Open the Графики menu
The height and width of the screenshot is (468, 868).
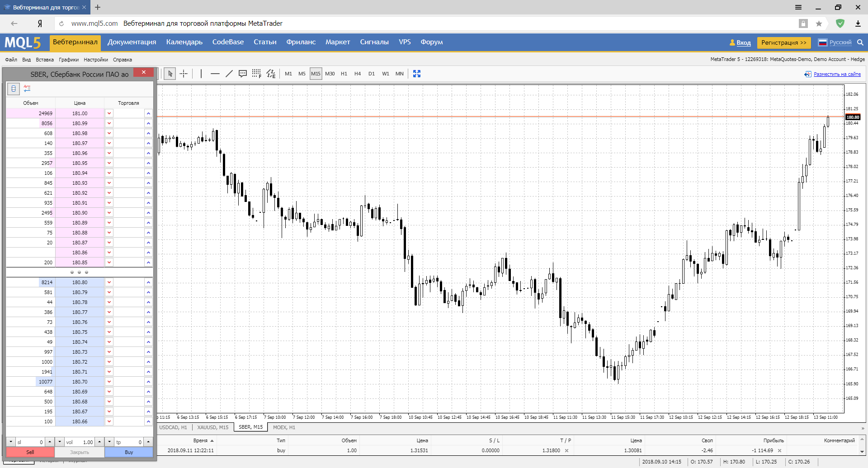tap(69, 60)
